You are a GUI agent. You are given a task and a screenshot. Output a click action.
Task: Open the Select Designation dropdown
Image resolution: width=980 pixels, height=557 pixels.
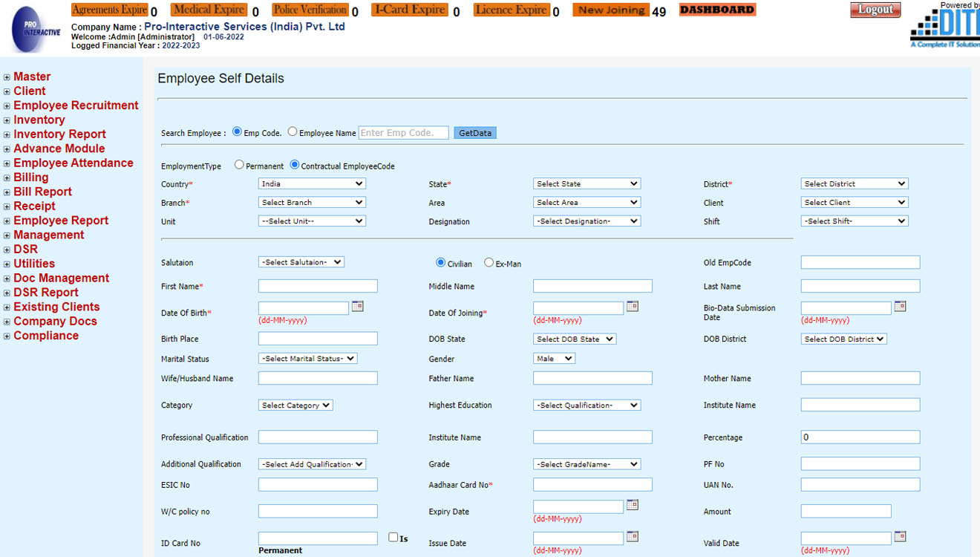(x=587, y=221)
